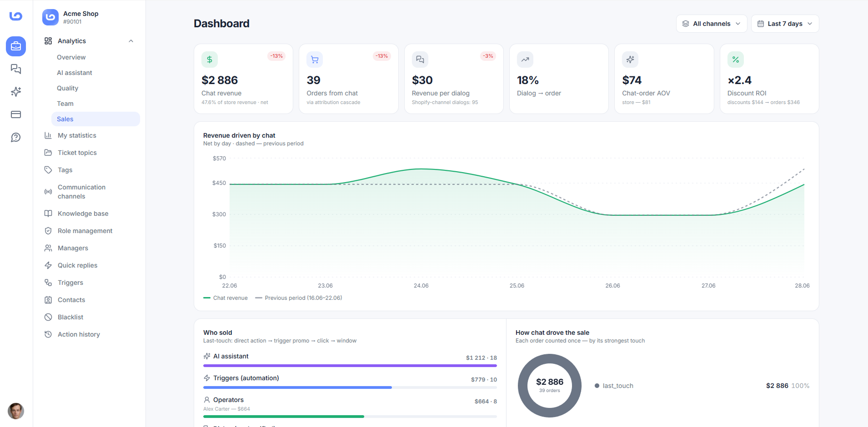Image resolution: width=868 pixels, height=427 pixels.
Task: Select Sales analytics page
Action: click(x=95, y=119)
